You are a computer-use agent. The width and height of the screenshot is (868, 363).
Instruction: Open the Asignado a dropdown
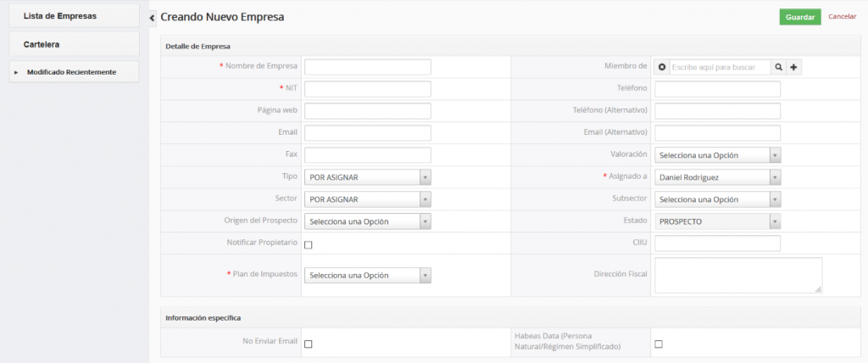pyautogui.click(x=717, y=177)
